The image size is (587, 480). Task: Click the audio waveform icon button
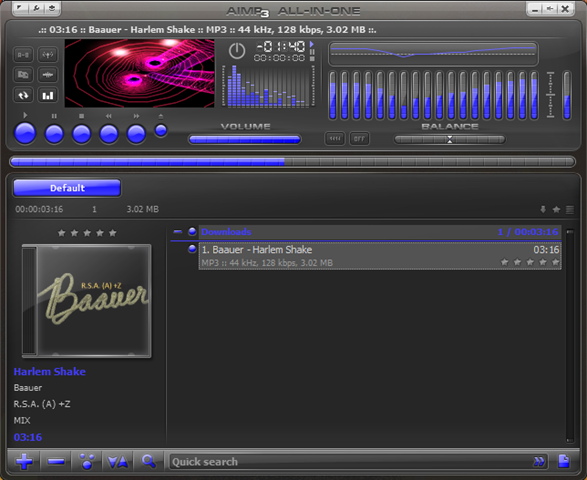point(48,75)
